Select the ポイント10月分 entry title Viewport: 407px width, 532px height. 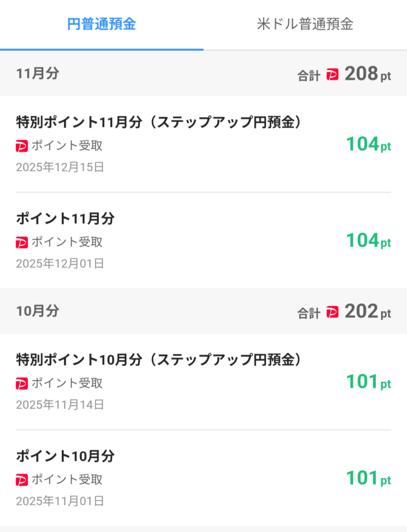point(65,456)
